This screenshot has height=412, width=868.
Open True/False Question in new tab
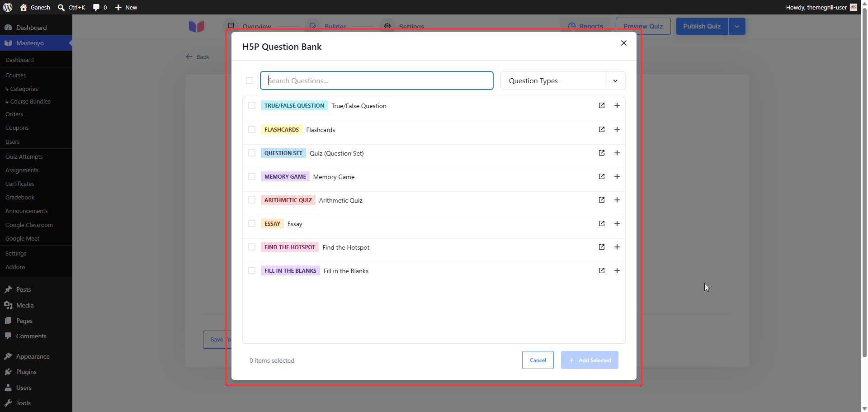[x=602, y=105]
